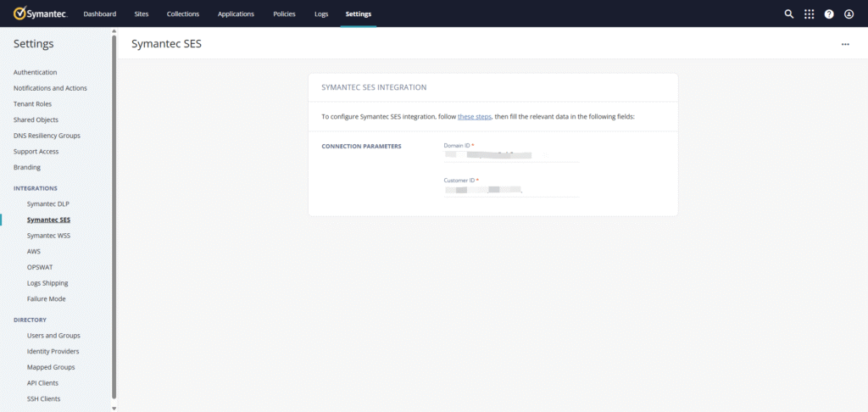
Task: Open the three-dot more options menu
Action: coord(845,44)
